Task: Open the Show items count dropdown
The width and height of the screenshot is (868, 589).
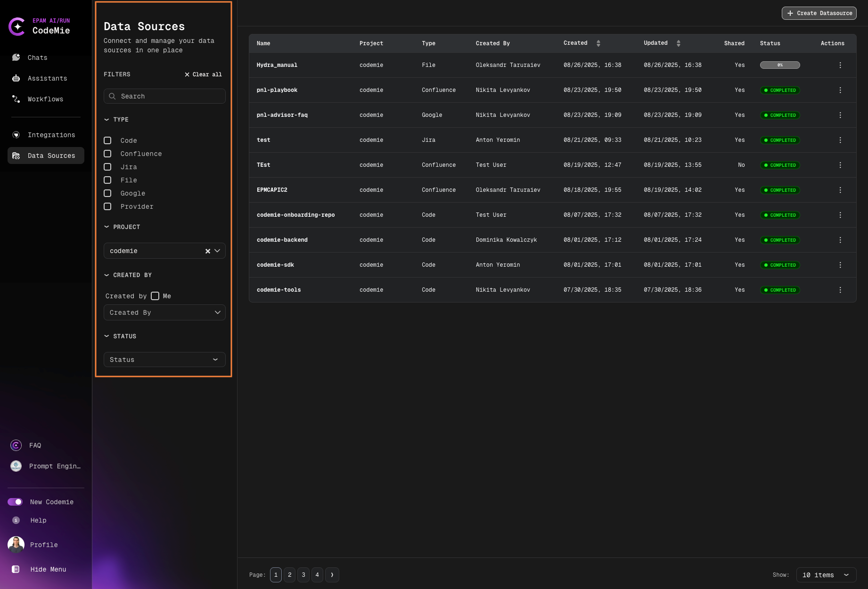Action: coord(826,575)
